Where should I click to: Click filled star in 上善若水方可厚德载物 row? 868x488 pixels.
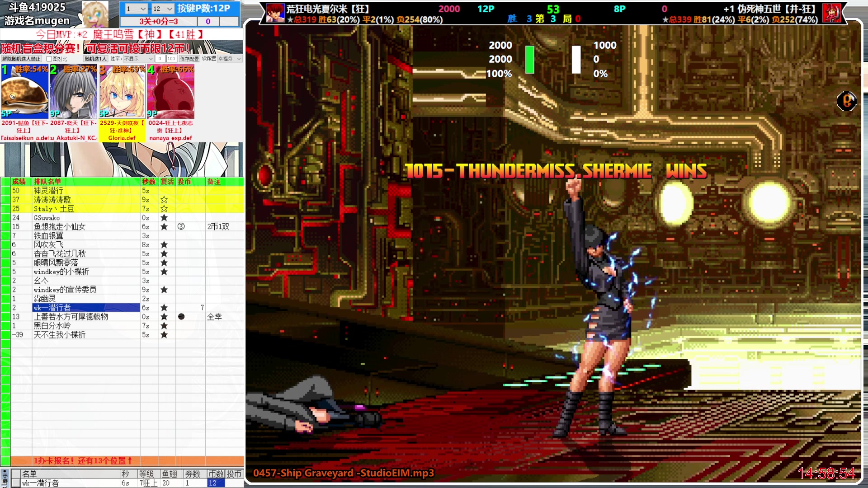tap(164, 317)
